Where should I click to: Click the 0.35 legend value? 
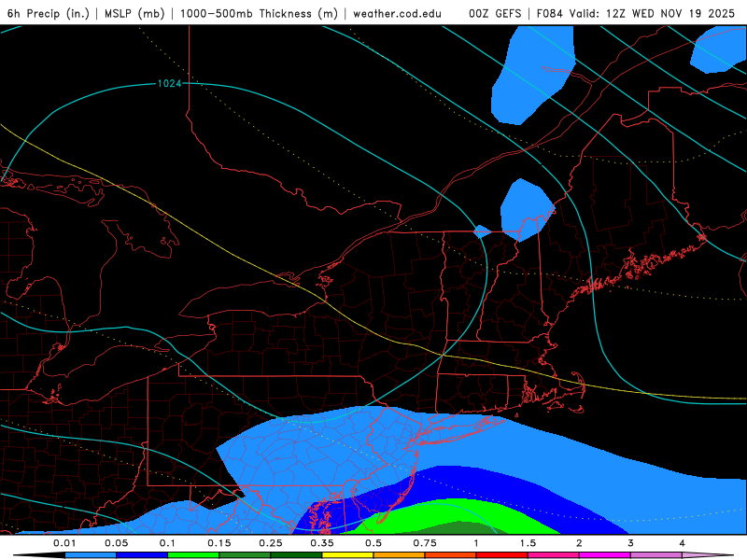(322, 543)
